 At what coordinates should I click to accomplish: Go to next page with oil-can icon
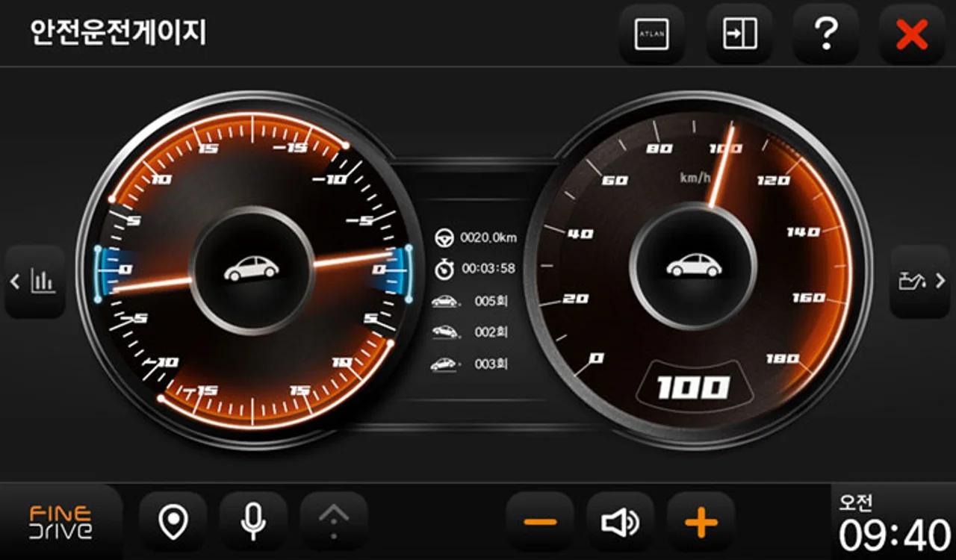click(920, 281)
